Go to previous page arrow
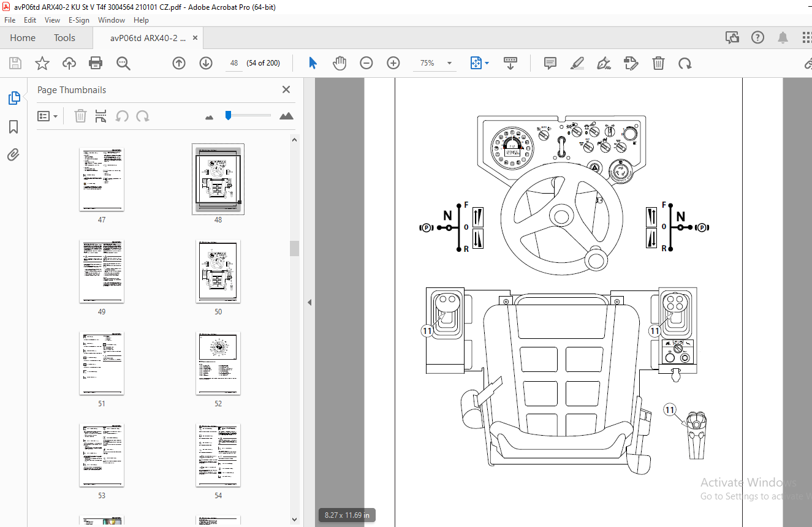This screenshot has height=527, width=812. pos(179,63)
